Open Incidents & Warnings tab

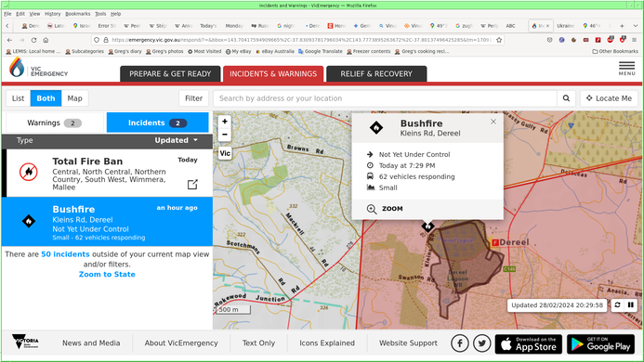click(273, 74)
